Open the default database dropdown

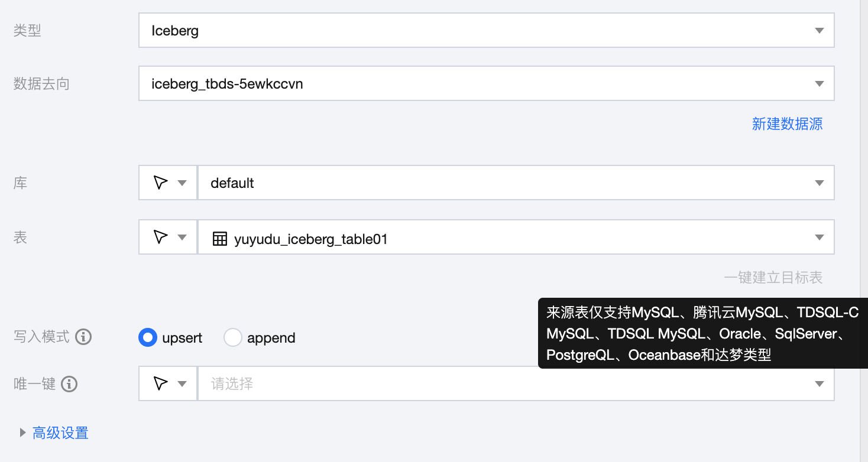click(516, 183)
